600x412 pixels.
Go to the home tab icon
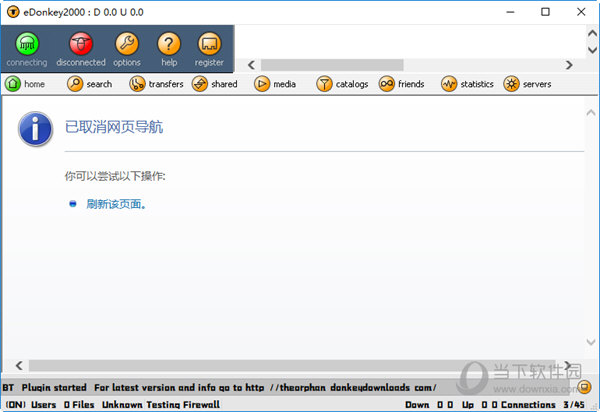(13, 84)
